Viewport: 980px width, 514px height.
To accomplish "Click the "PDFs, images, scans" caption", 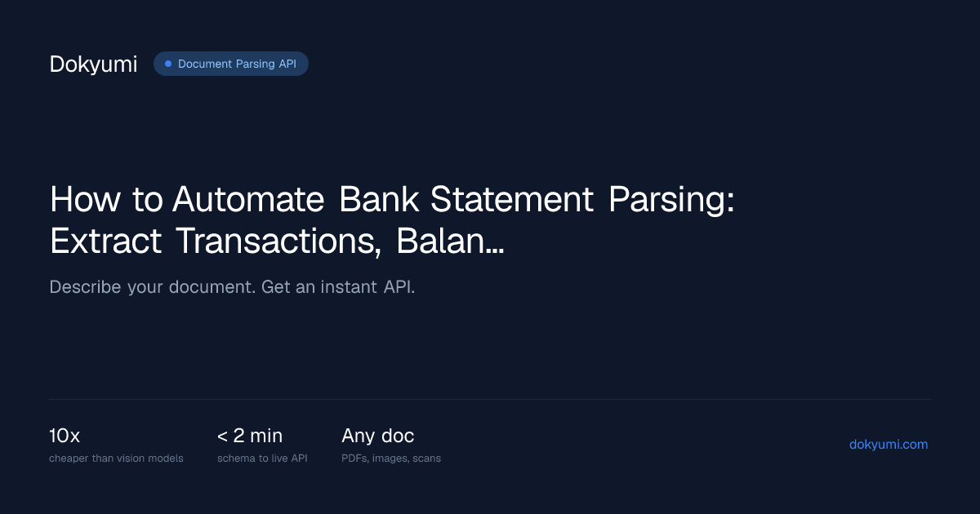I will coord(391,459).
